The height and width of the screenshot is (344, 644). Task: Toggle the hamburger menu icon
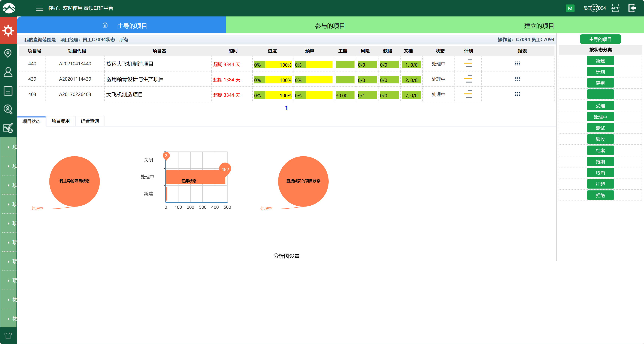pos(39,8)
